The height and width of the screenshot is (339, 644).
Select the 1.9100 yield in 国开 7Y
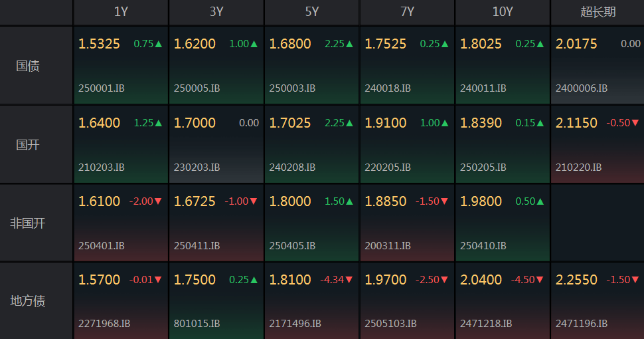tap(385, 122)
